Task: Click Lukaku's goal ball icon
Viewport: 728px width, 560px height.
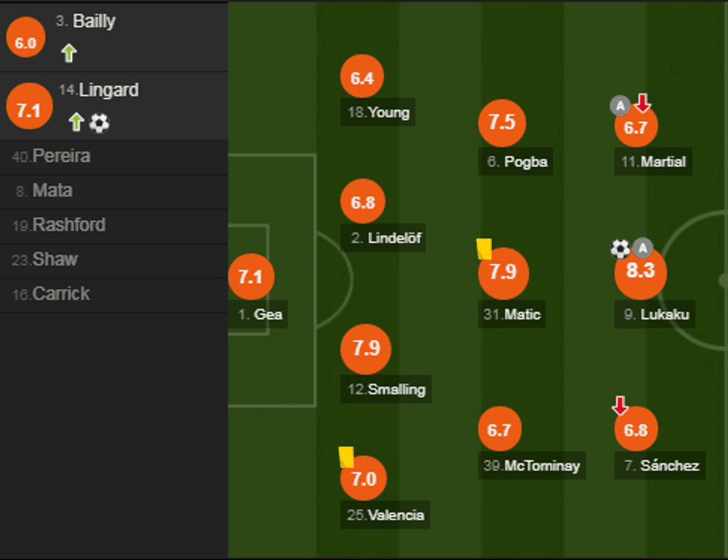Action: coord(620,248)
